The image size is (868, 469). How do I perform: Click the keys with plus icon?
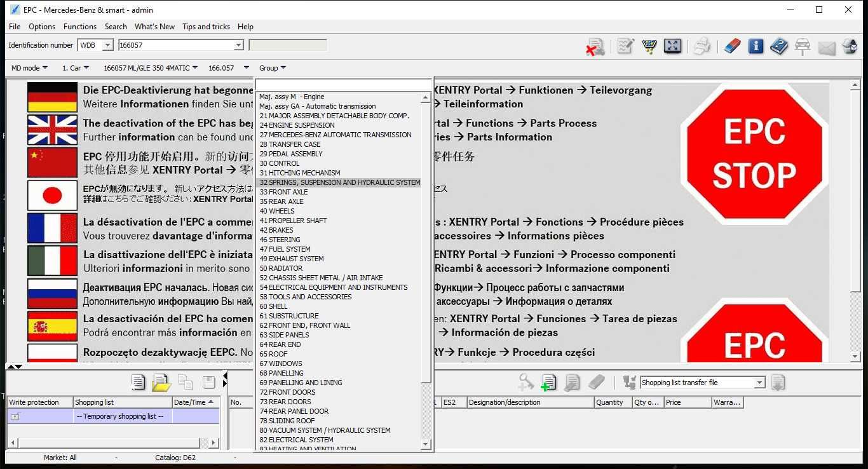click(525, 382)
